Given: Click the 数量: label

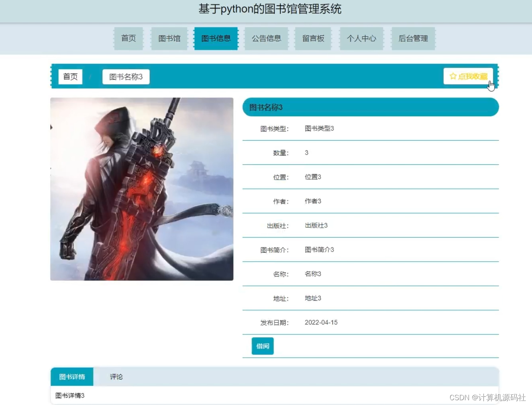Looking at the screenshot, I should tap(281, 153).
